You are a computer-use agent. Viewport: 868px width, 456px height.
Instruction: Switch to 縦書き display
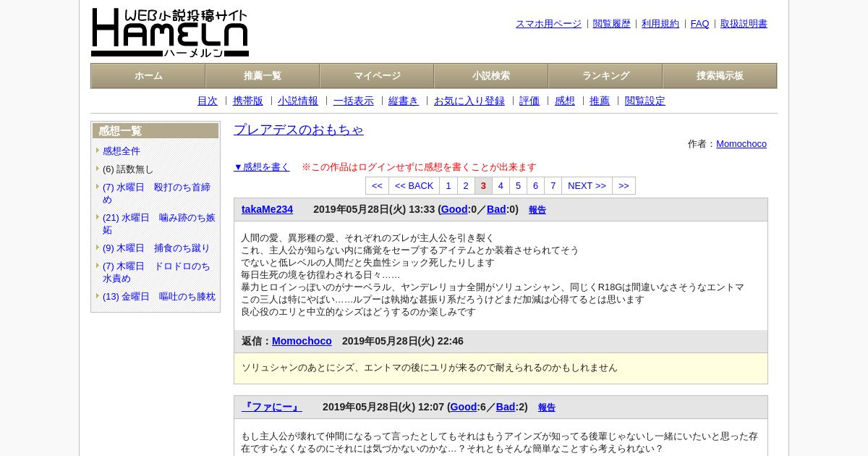point(404,101)
